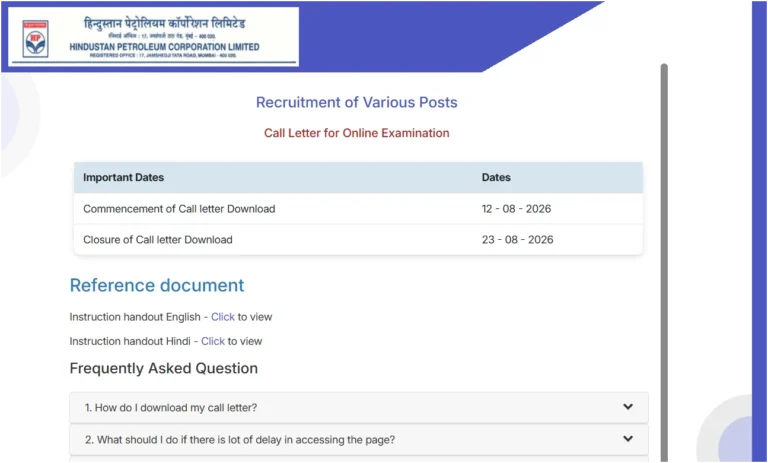Click 'Important Dates' column header
Image resolution: width=768 pixels, height=463 pixels.
123,177
